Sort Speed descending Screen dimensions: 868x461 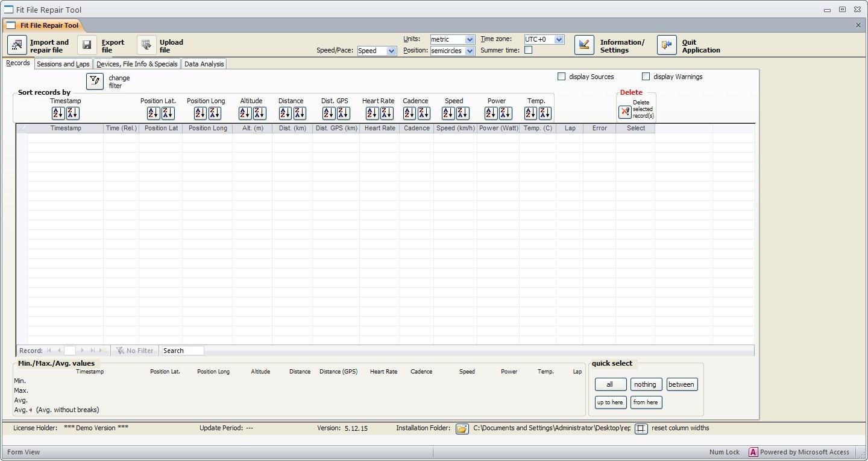click(462, 113)
